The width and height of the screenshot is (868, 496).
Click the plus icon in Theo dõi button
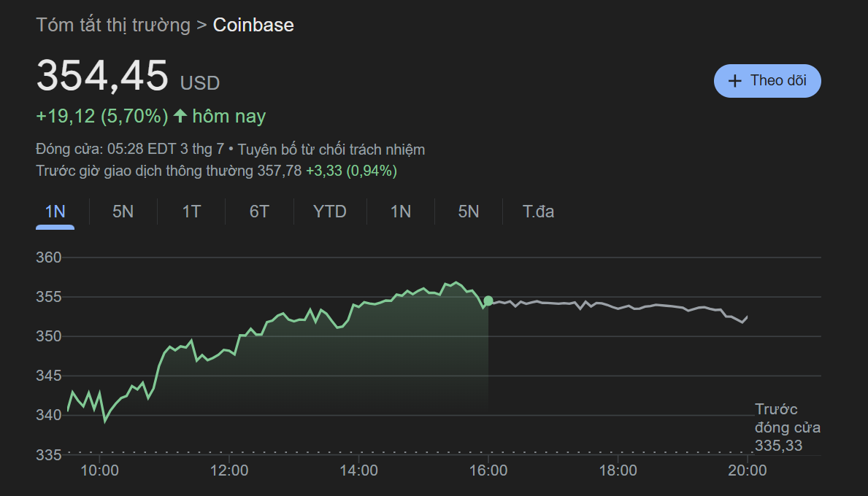[734, 81]
